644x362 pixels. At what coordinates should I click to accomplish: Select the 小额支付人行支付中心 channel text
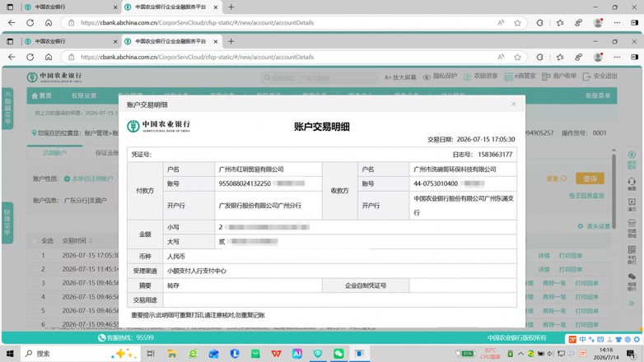pos(196,271)
